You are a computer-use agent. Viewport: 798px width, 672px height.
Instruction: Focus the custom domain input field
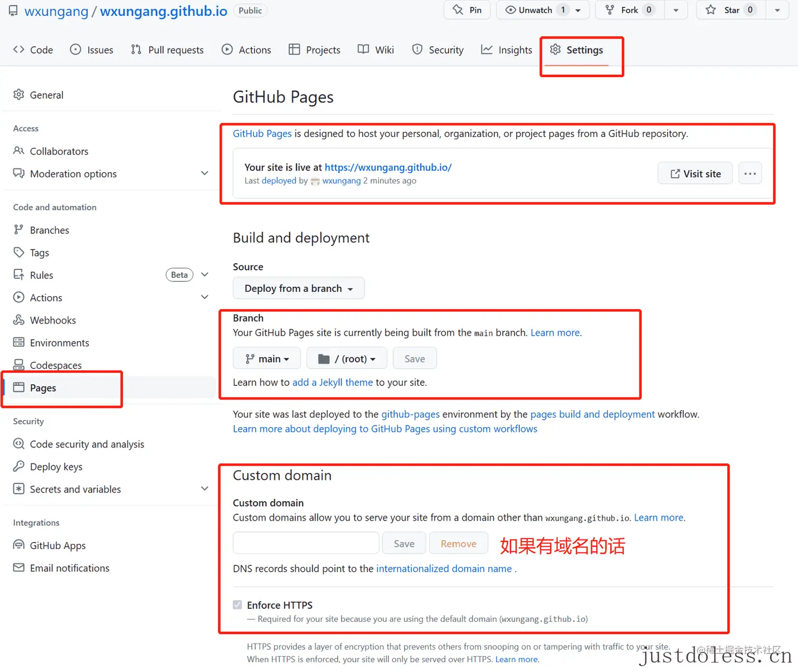click(306, 543)
